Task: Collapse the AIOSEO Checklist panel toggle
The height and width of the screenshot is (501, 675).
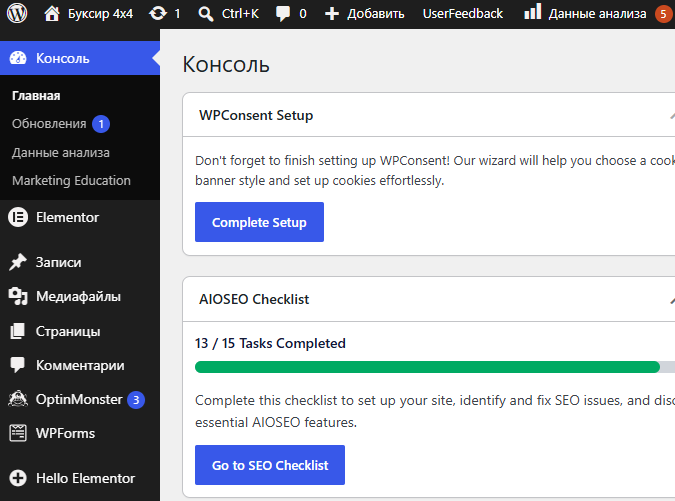Action: 672,300
